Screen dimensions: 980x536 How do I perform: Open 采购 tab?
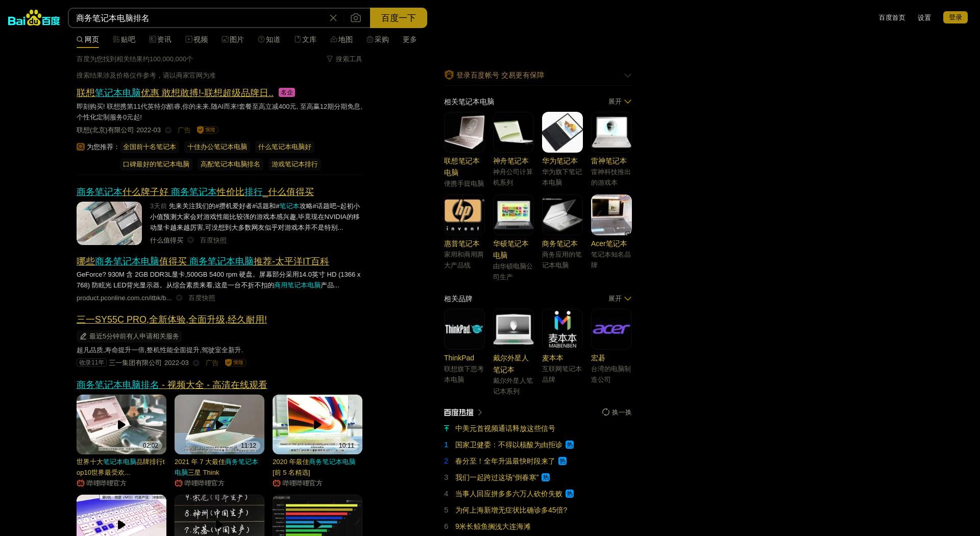pos(378,39)
